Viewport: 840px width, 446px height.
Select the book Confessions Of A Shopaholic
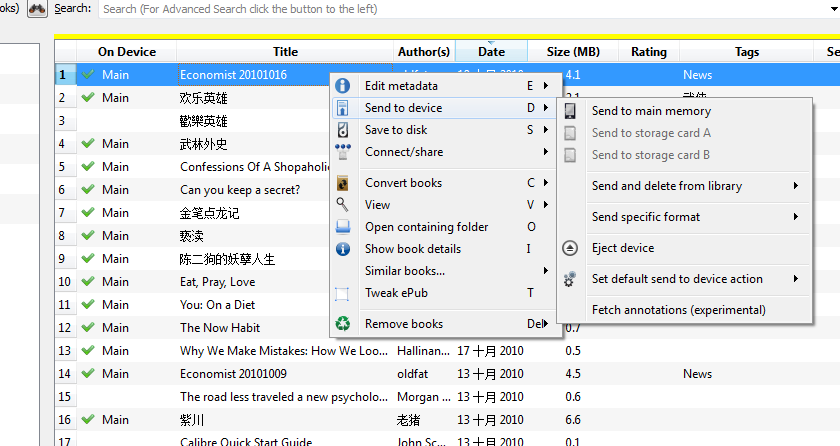click(x=255, y=167)
